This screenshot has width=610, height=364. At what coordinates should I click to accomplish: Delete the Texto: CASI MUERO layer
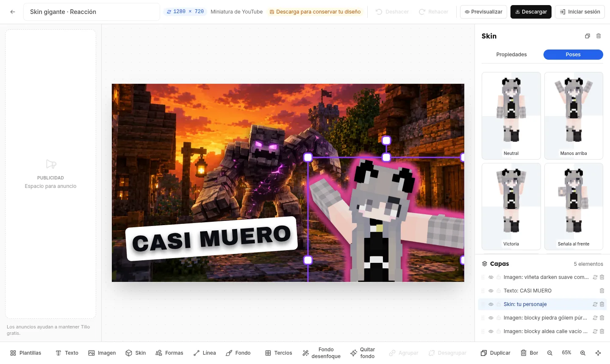(602, 291)
